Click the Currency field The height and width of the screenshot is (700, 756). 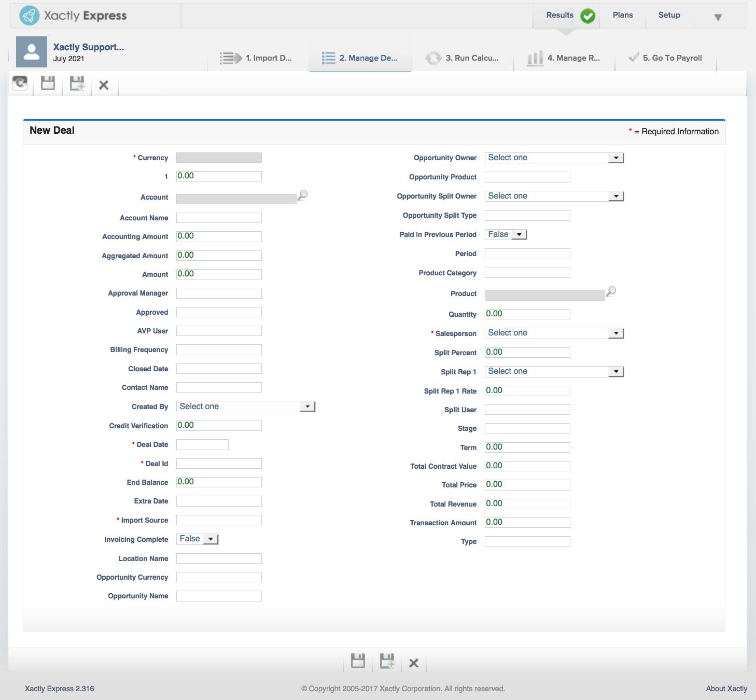pyautogui.click(x=219, y=158)
